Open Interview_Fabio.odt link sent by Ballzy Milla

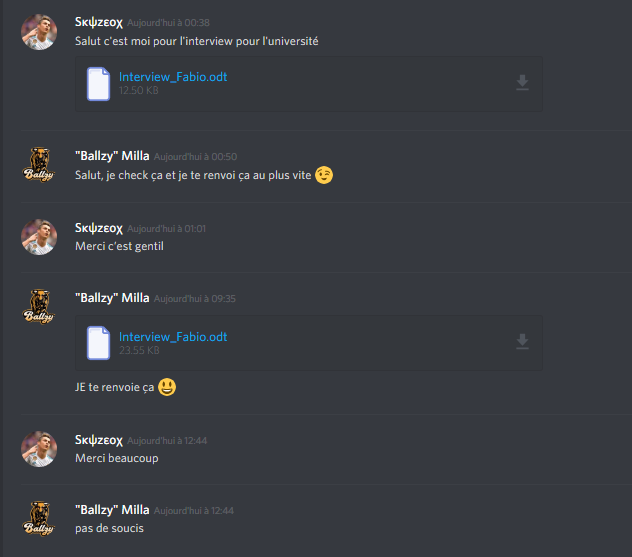coord(173,337)
